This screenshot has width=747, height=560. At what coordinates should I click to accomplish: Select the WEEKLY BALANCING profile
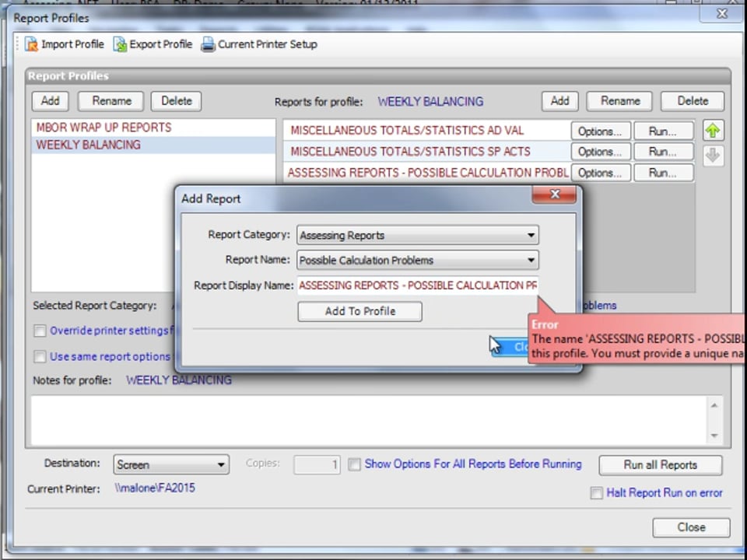[x=153, y=145]
